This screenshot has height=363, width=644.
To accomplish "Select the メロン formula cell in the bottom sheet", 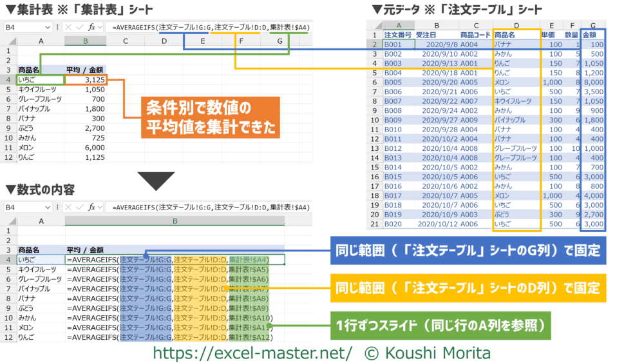I will click(174, 328).
